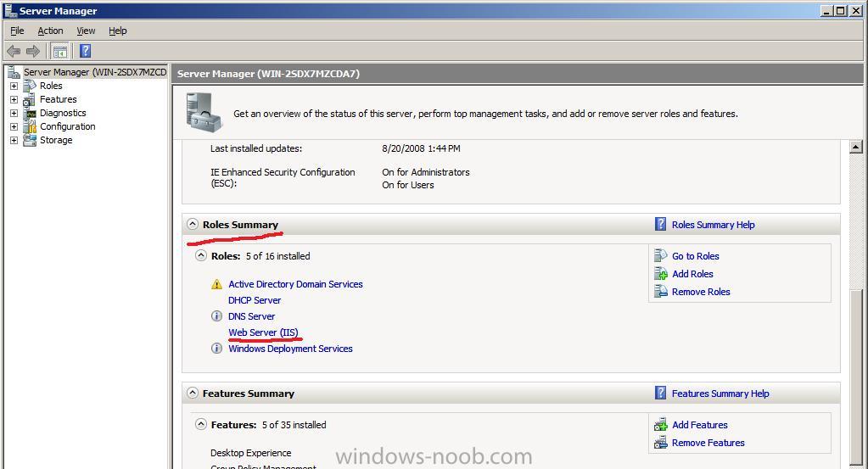This screenshot has width=868, height=469.
Task: Click the Roles Summary Help question icon
Action: [x=660, y=224]
